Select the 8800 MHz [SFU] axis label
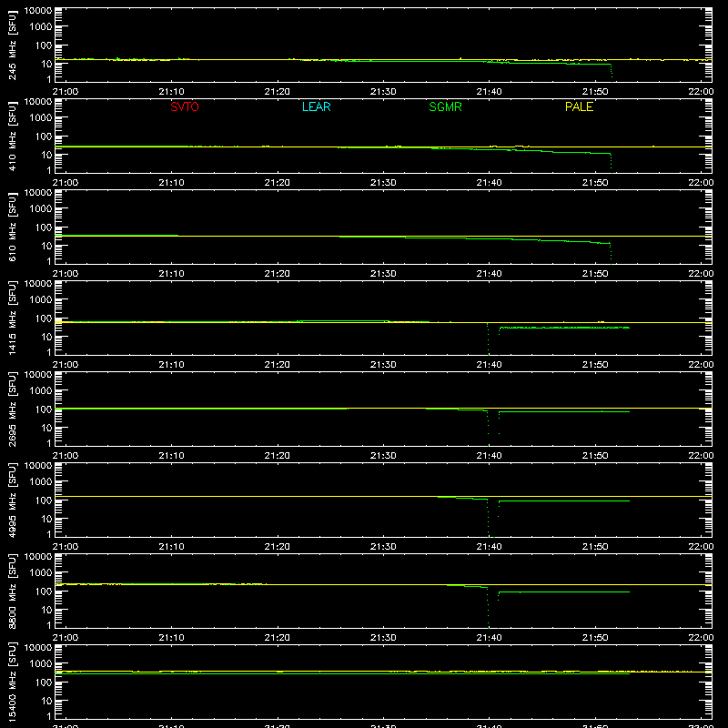Image resolution: width=728 pixels, height=728 pixels. (x=13, y=591)
